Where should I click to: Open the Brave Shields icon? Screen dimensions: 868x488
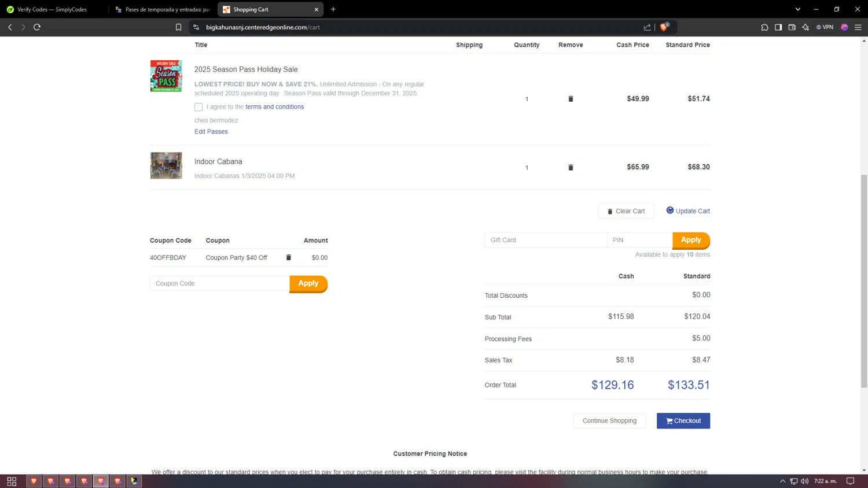664,27
